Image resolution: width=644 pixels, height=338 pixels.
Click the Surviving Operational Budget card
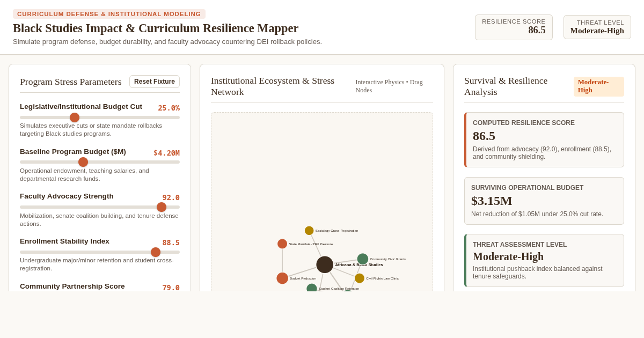[x=544, y=201]
